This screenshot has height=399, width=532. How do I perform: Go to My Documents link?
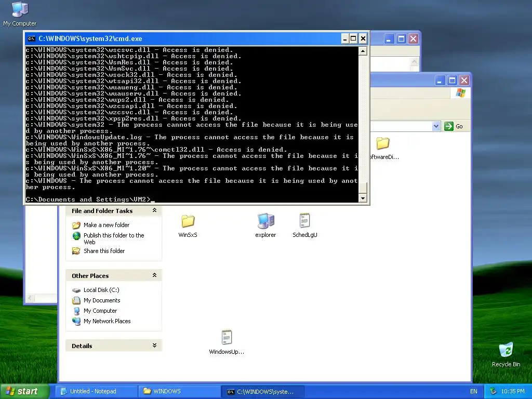point(102,301)
